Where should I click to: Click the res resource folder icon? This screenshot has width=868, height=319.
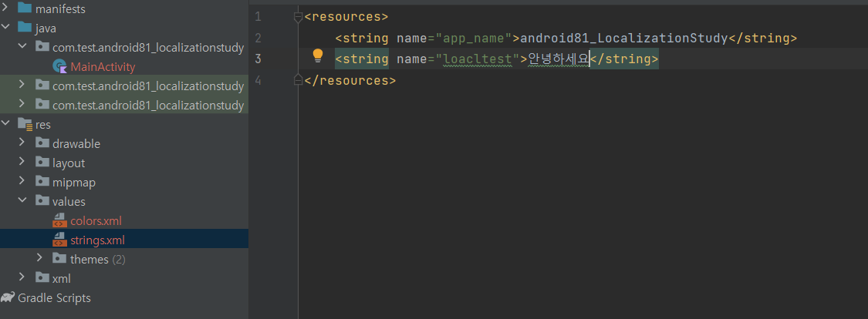coord(25,124)
